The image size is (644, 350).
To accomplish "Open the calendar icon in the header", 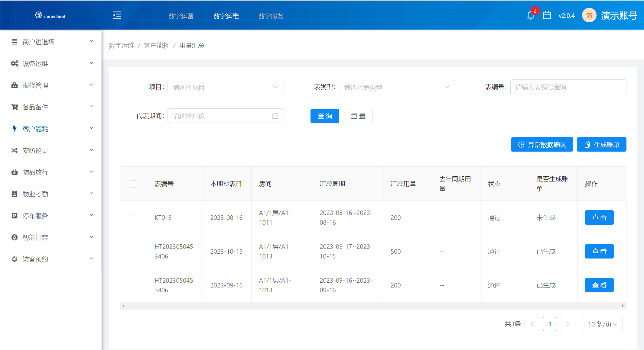I will click(x=547, y=15).
